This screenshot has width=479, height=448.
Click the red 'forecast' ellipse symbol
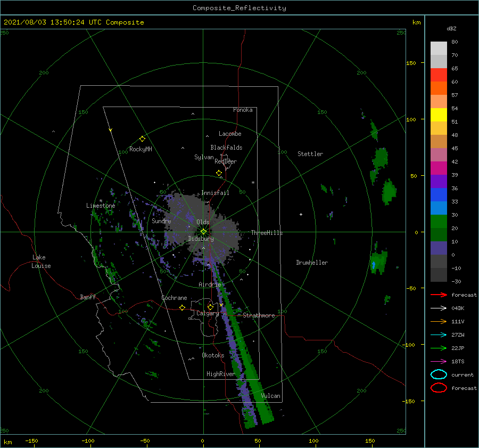click(x=439, y=388)
